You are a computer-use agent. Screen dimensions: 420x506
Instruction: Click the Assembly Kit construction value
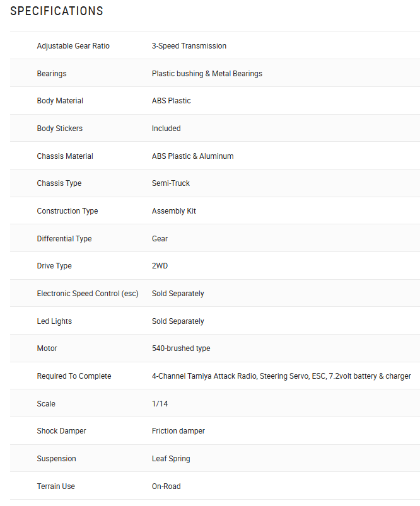pos(174,211)
